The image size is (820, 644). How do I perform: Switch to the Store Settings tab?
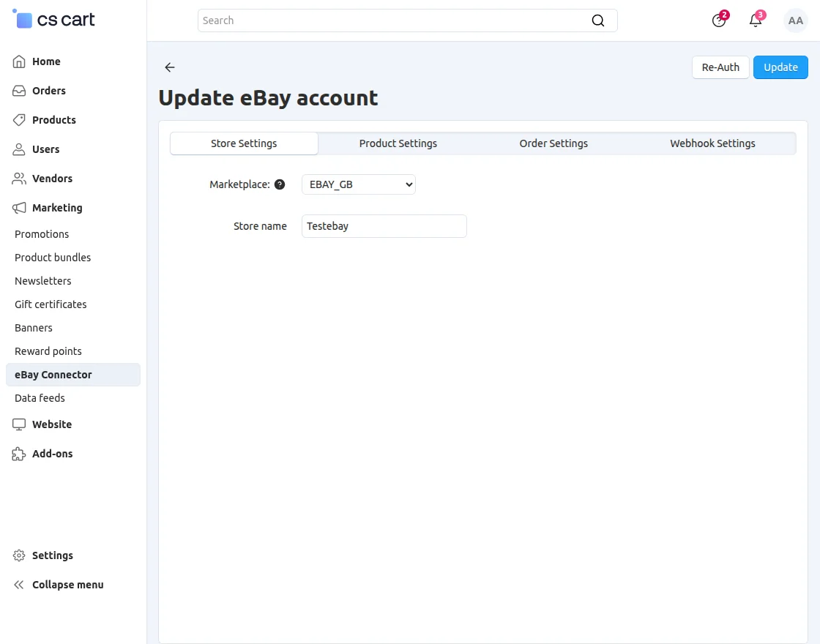click(x=245, y=143)
